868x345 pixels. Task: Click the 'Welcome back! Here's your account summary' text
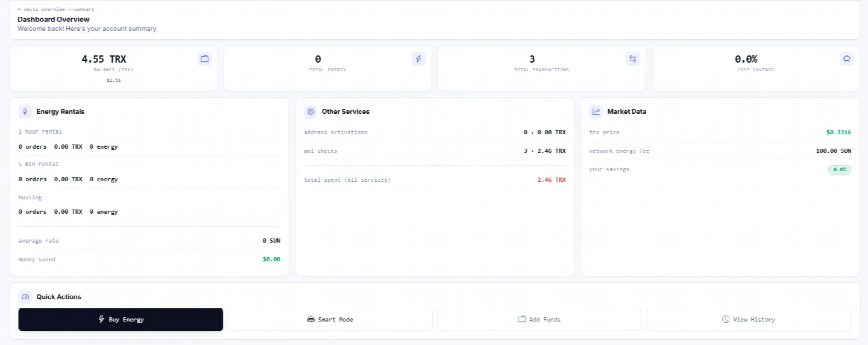point(87,29)
